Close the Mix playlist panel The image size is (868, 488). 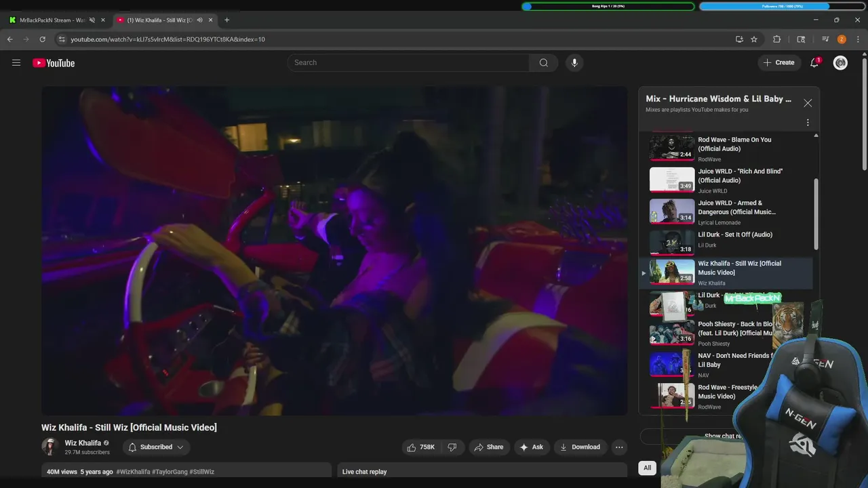click(x=808, y=103)
